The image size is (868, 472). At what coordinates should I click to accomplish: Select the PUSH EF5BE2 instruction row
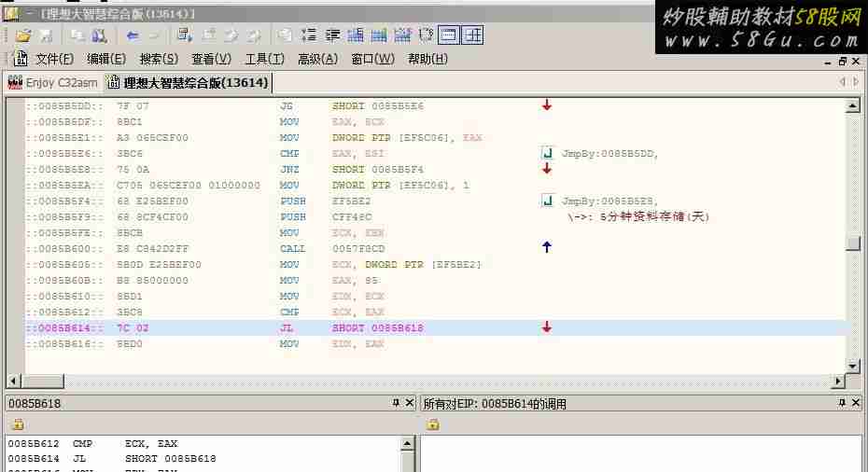(435, 201)
